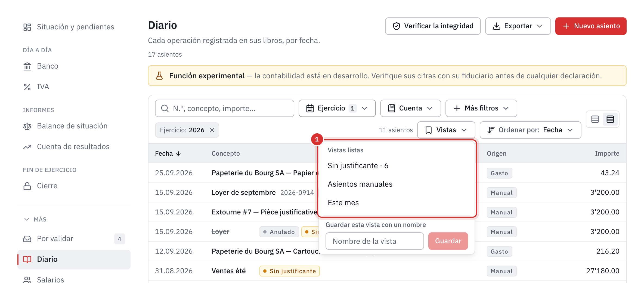Open Situación y pendientes dashboard

(74, 27)
